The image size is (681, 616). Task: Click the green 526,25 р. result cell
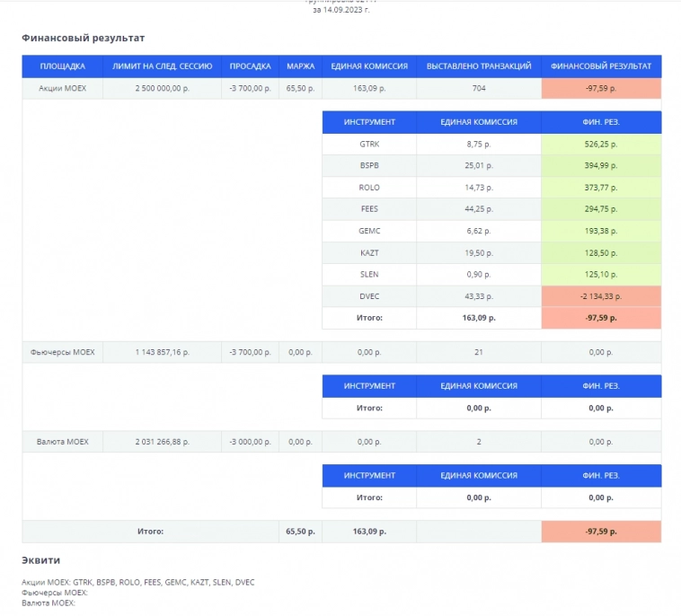(x=601, y=144)
